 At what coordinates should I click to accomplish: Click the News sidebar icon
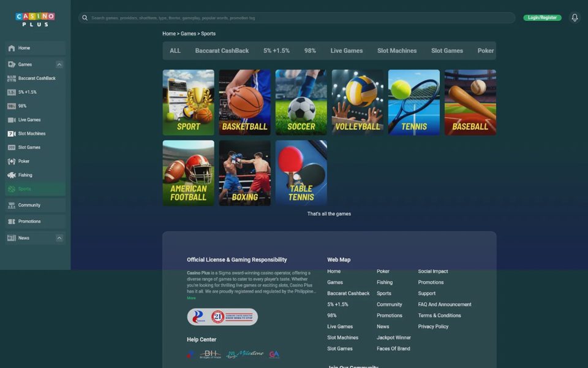[12, 238]
